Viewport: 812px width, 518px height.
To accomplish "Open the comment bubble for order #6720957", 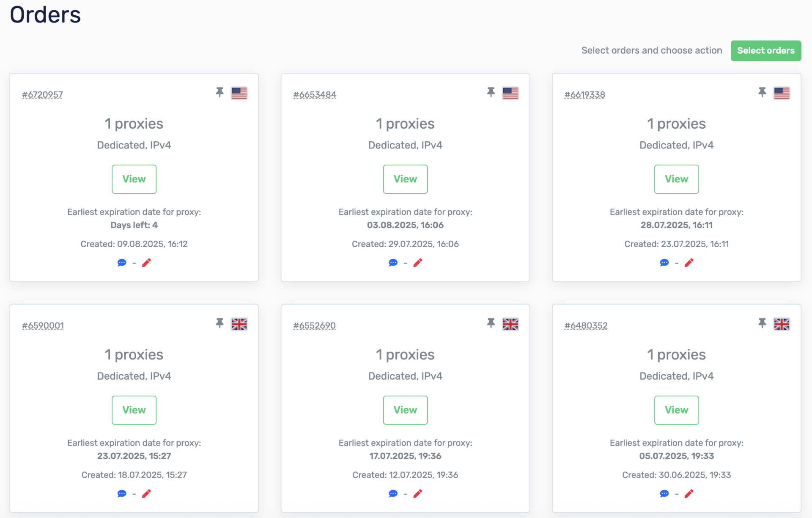I will [122, 263].
